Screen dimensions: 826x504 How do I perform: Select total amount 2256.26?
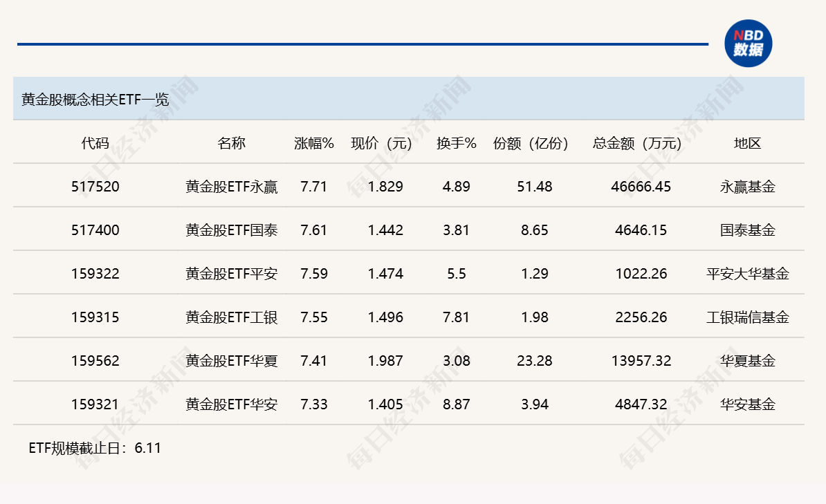[x=641, y=317]
